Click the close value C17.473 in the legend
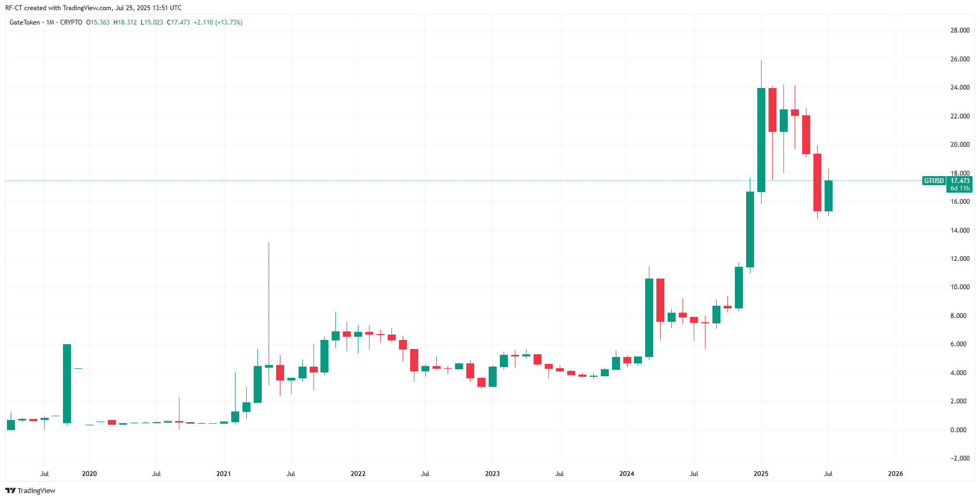This screenshot has height=500, width=980. (x=178, y=22)
